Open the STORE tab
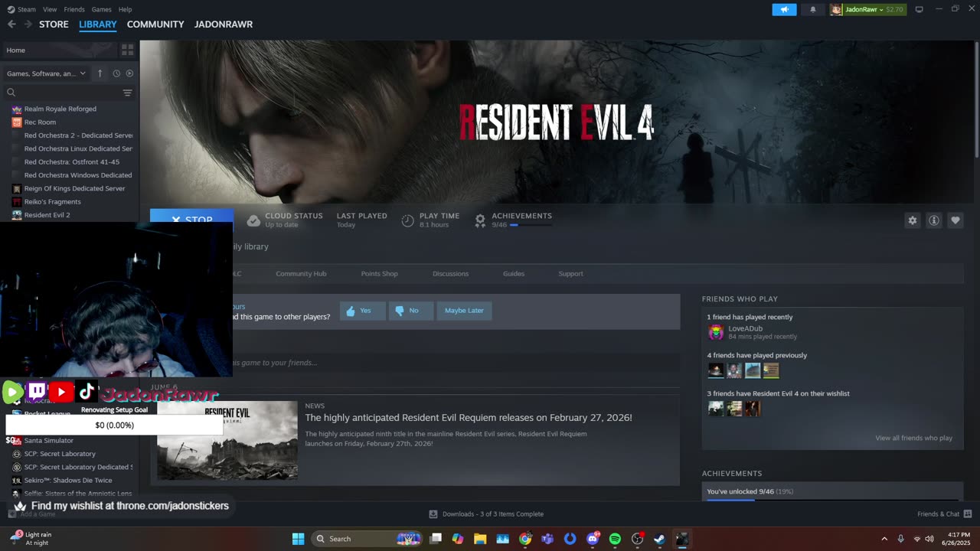The width and height of the screenshot is (980, 551). click(x=54, y=24)
